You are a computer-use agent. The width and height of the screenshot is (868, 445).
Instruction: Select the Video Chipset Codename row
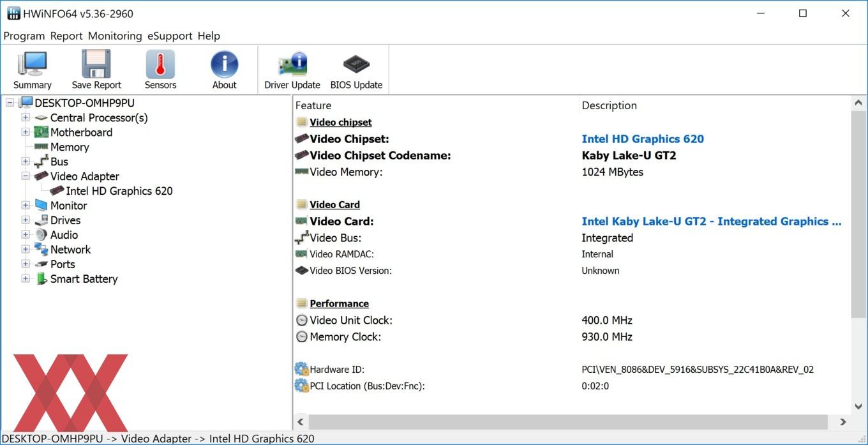571,156
